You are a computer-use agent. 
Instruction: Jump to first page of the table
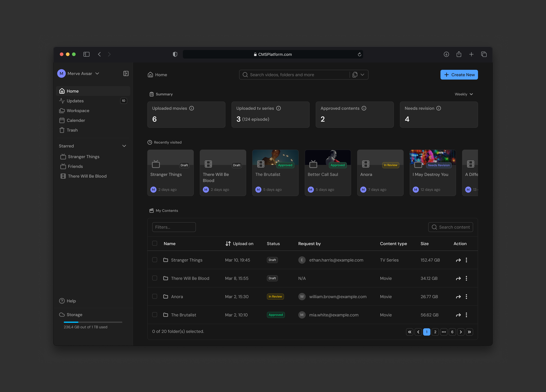coord(409,332)
